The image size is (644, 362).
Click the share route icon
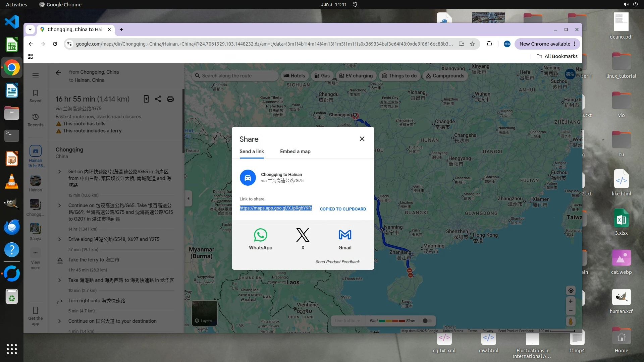coord(158,99)
